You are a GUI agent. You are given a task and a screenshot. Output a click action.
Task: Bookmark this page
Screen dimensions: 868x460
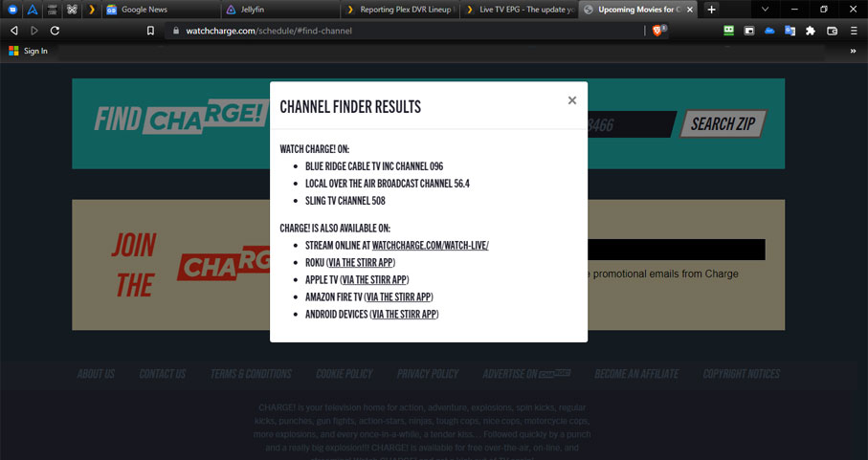[x=150, y=31]
